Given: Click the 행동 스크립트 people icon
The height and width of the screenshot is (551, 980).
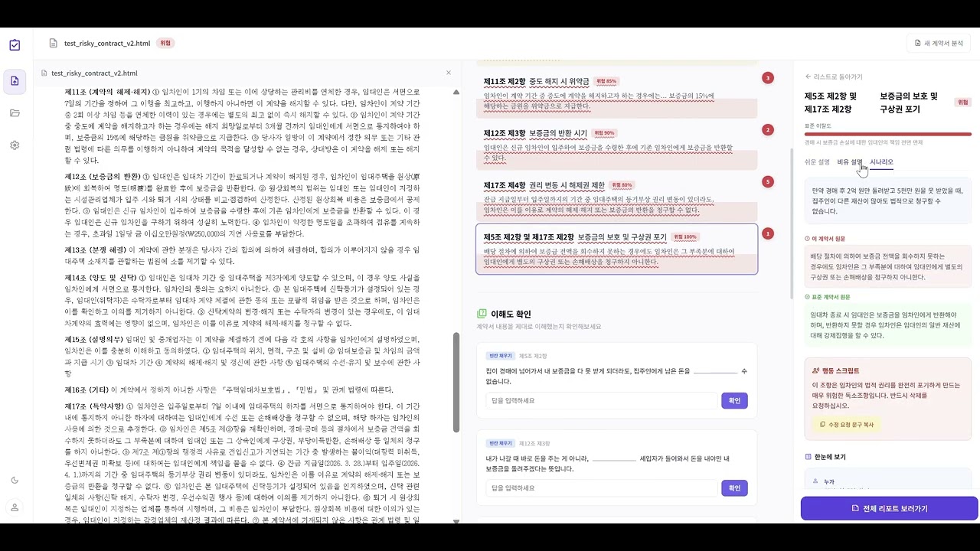Looking at the screenshot, I should tap(816, 370).
